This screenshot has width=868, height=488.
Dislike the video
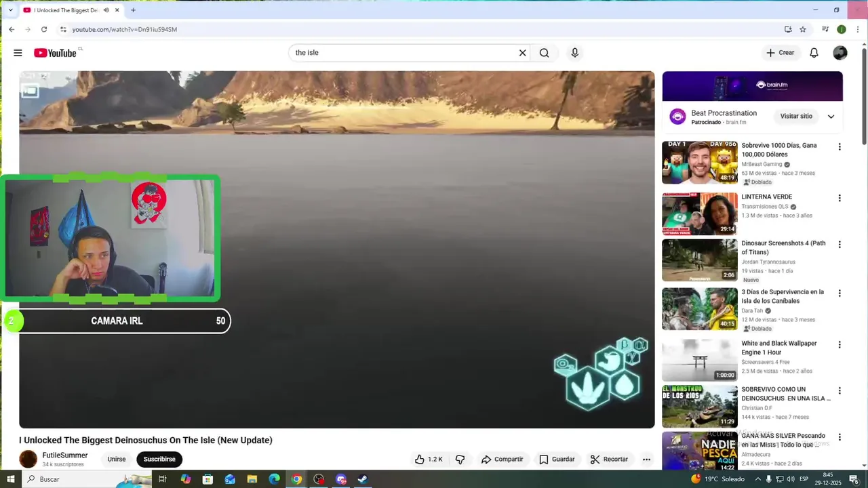pyautogui.click(x=460, y=459)
